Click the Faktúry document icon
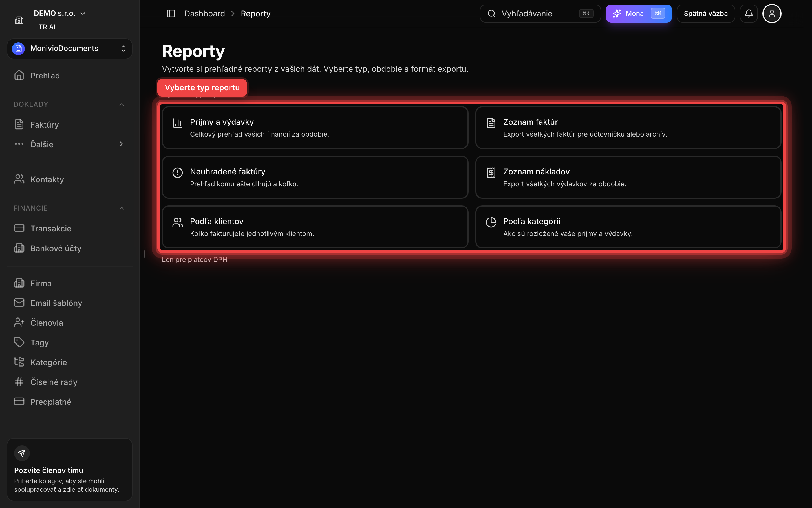This screenshot has height=508, width=812. [x=19, y=124]
